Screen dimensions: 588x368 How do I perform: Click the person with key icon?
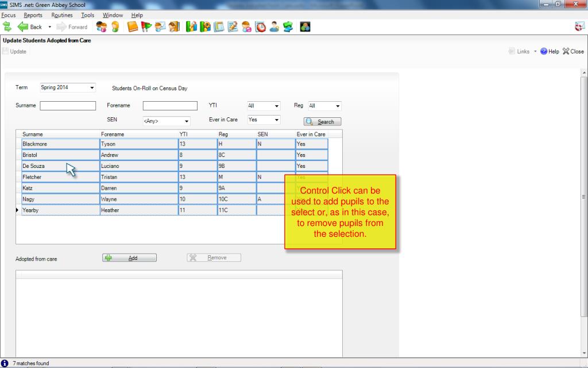click(x=274, y=26)
